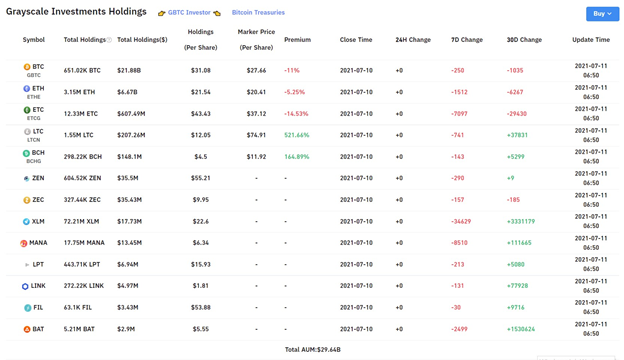
Task: Click the LTC coin icon
Action: point(27,131)
